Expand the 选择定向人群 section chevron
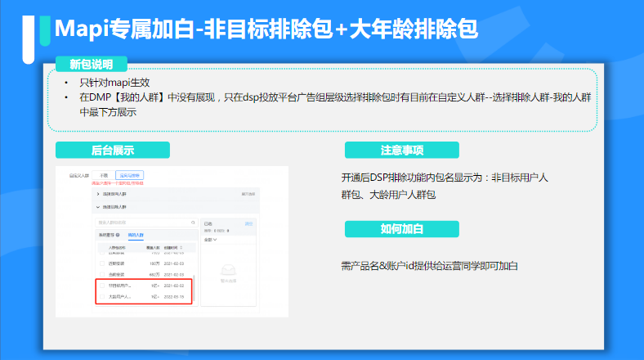This screenshot has height=360, width=644. point(99,195)
